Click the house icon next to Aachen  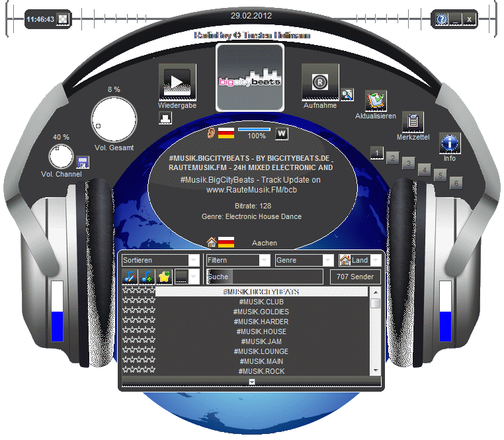tap(212, 242)
